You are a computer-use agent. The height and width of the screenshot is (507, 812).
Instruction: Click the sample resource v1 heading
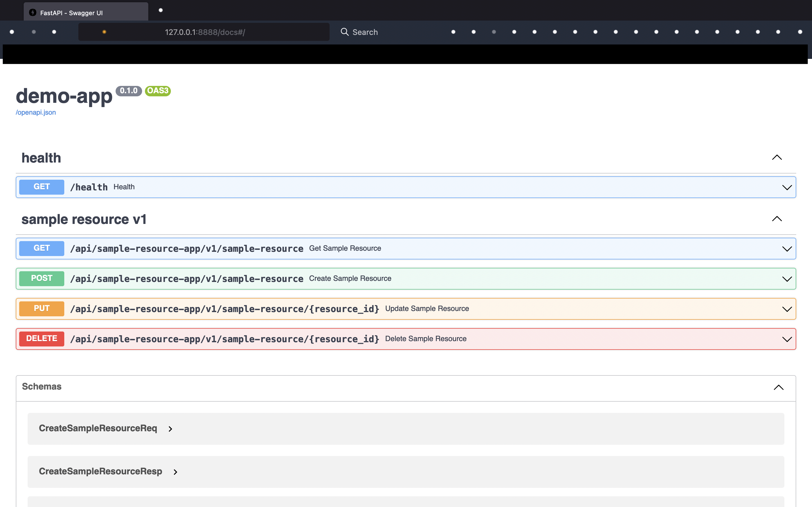click(84, 220)
